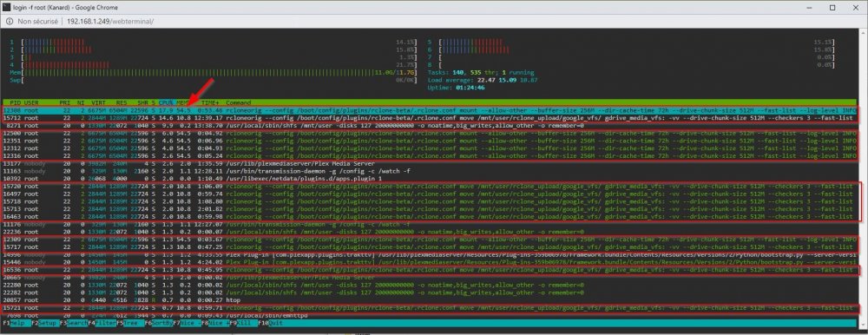
Task: Activate F3 Search in the function bar
Action: click(x=74, y=323)
